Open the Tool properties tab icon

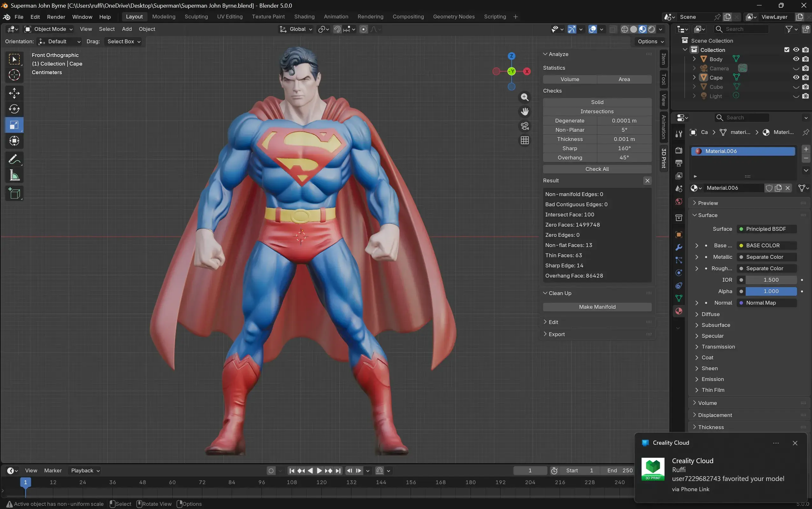(x=679, y=134)
